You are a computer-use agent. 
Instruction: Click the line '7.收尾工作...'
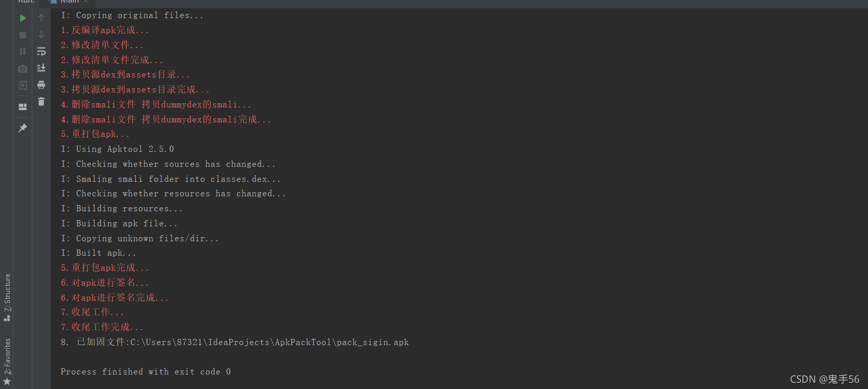click(x=92, y=313)
